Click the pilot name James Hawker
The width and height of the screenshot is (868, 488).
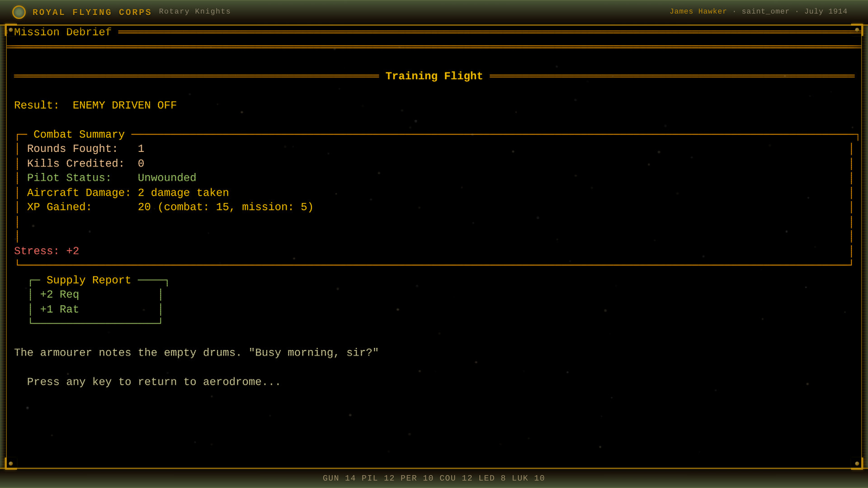(x=698, y=11)
